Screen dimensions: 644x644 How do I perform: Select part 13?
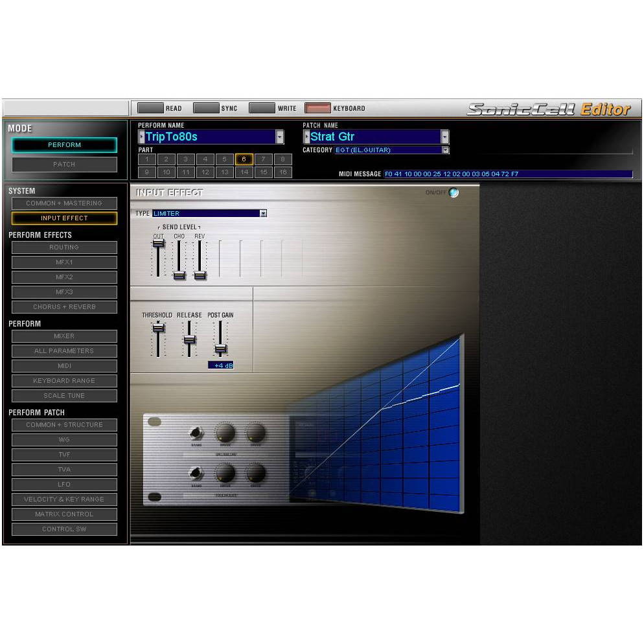(x=224, y=172)
